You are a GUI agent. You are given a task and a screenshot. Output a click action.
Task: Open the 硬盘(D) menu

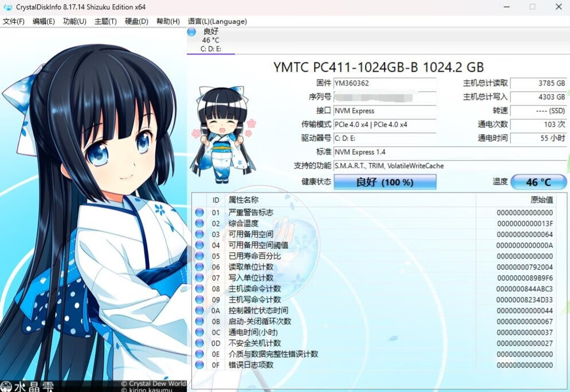pyautogui.click(x=136, y=21)
